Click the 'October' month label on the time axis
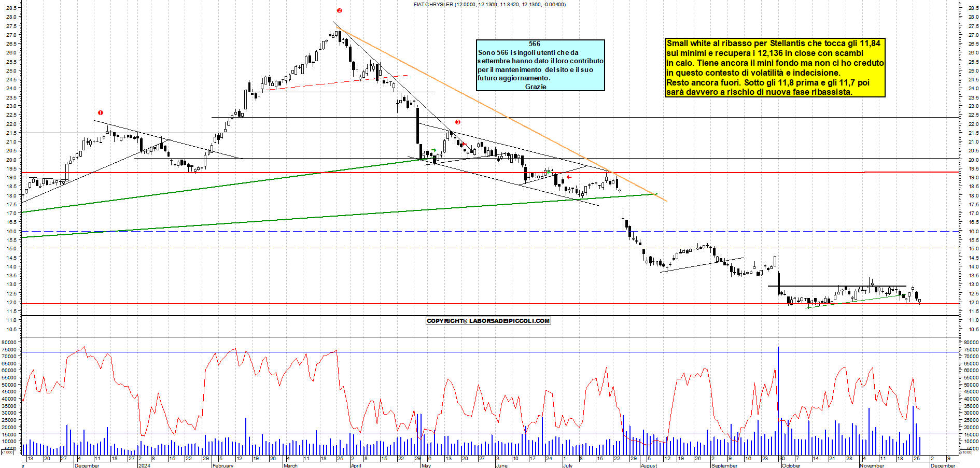The height and width of the screenshot is (468, 980). 791,465
